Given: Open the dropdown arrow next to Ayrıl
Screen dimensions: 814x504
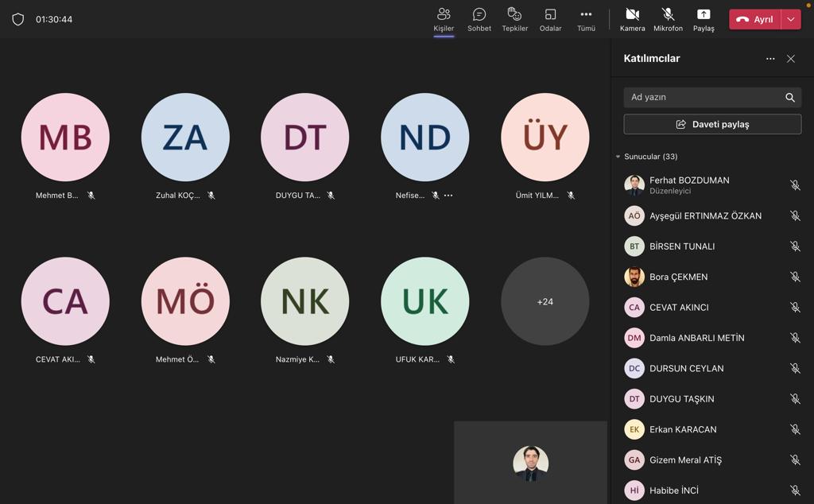Looking at the screenshot, I should tap(791, 19).
